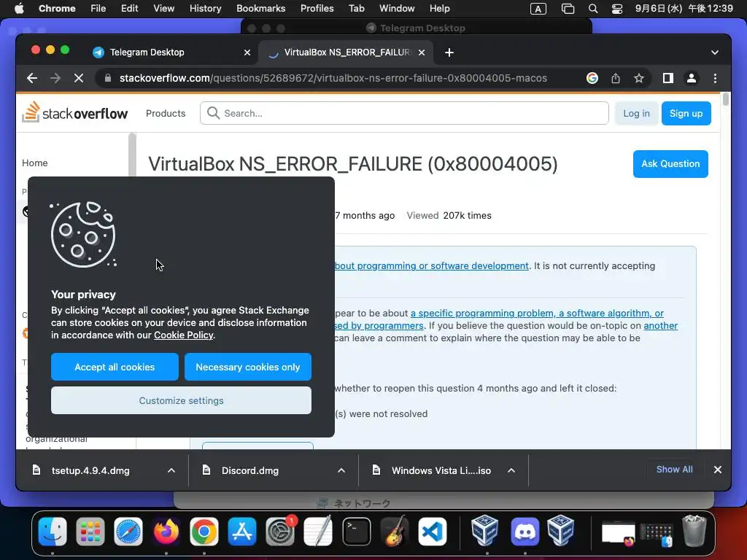Click the Log in button

636,113
